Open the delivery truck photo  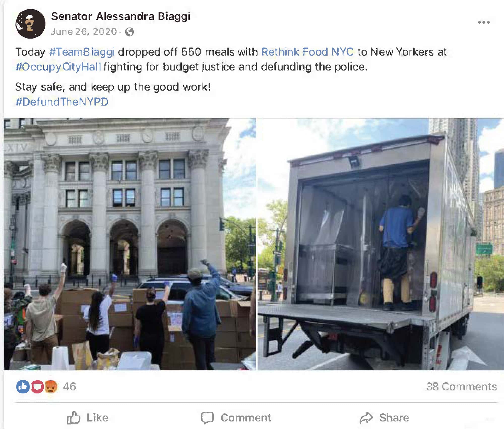point(381,244)
